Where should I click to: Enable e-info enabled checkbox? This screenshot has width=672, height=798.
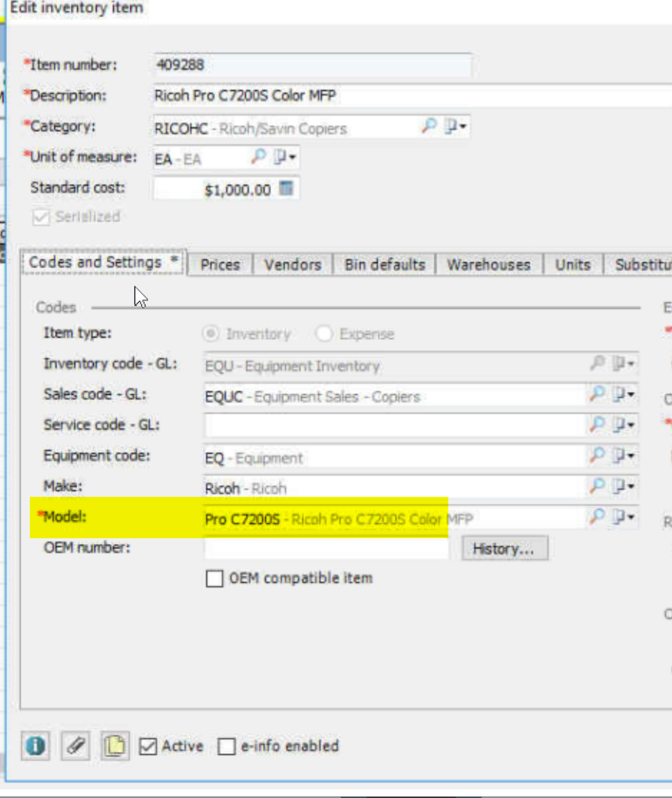pos(227,746)
